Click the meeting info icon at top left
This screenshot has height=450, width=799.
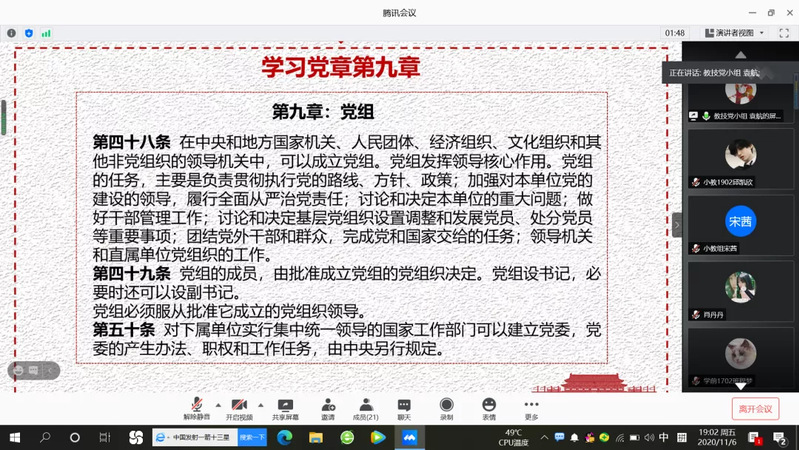[12, 33]
